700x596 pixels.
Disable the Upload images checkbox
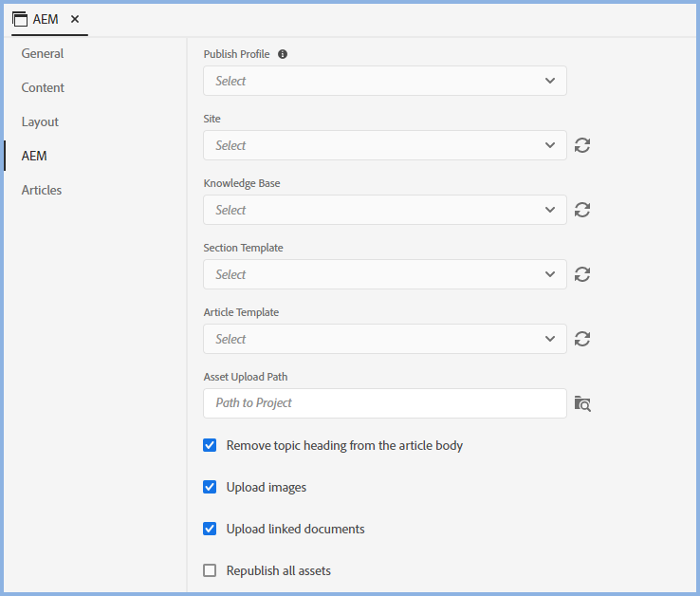point(211,487)
